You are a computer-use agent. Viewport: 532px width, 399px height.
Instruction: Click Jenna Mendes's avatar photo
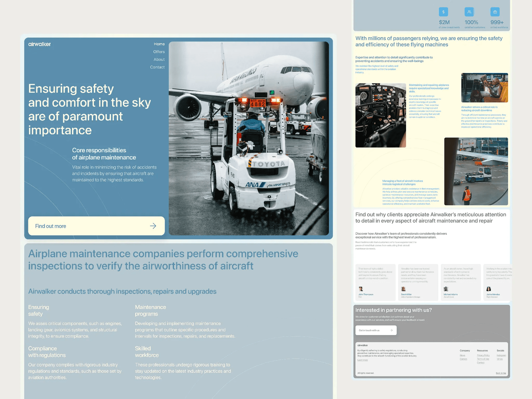489,289
